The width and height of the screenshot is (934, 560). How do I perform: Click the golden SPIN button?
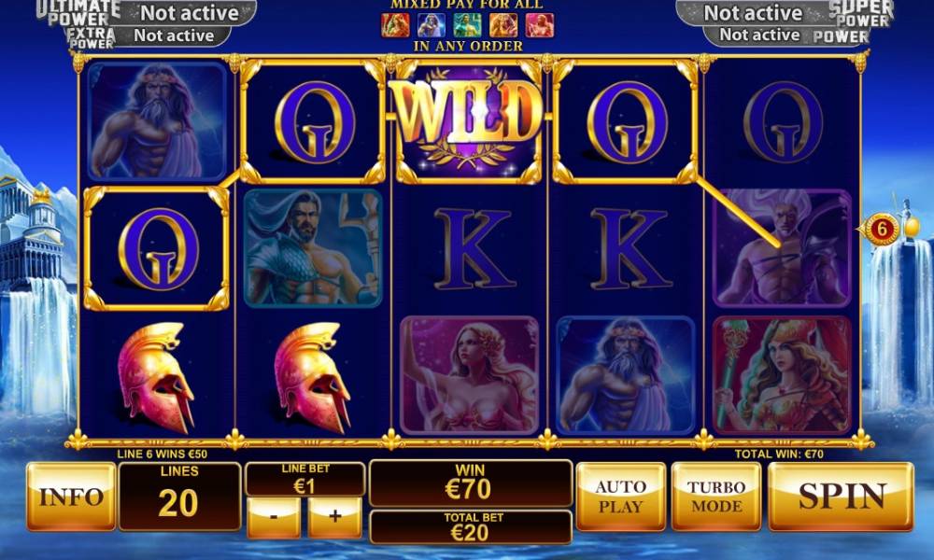841,497
